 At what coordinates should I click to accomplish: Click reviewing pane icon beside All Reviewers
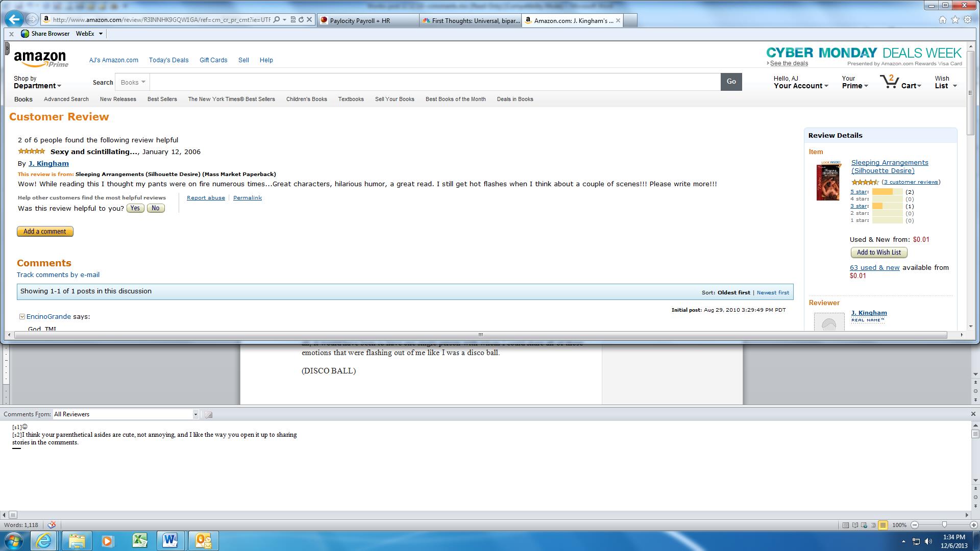[x=208, y=415]
